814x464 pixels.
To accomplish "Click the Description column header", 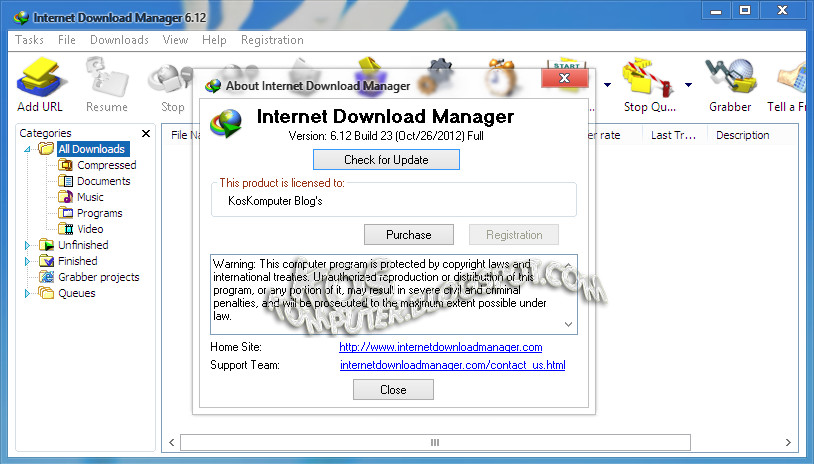I will 742,135.
